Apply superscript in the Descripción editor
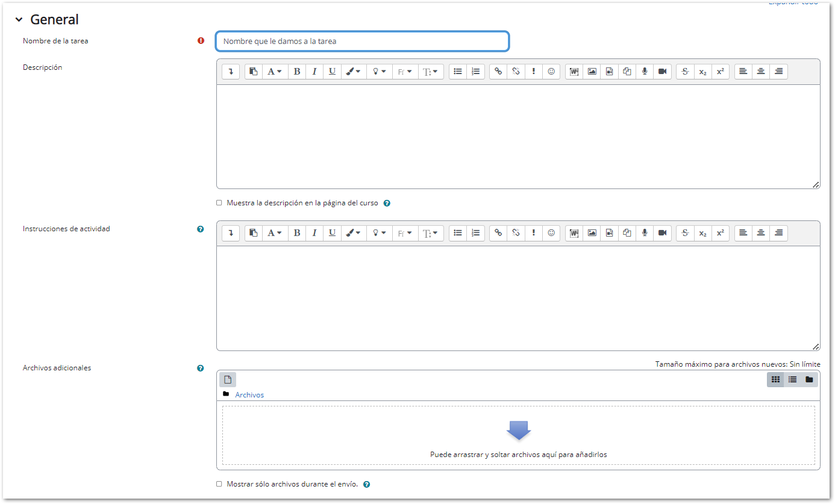The image size is (835, 504). click(x=720, y=72)
